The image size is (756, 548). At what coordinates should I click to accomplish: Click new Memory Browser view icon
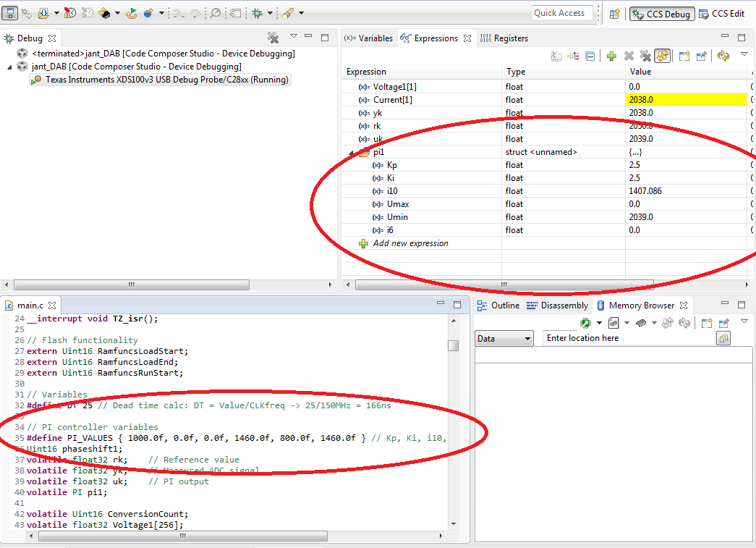tap(707, 323)
